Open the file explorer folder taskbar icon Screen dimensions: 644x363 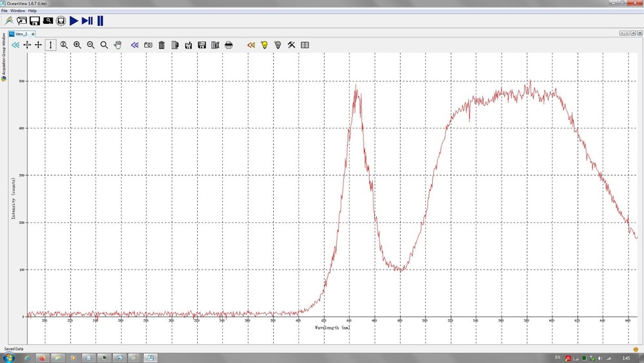(58, 358)
